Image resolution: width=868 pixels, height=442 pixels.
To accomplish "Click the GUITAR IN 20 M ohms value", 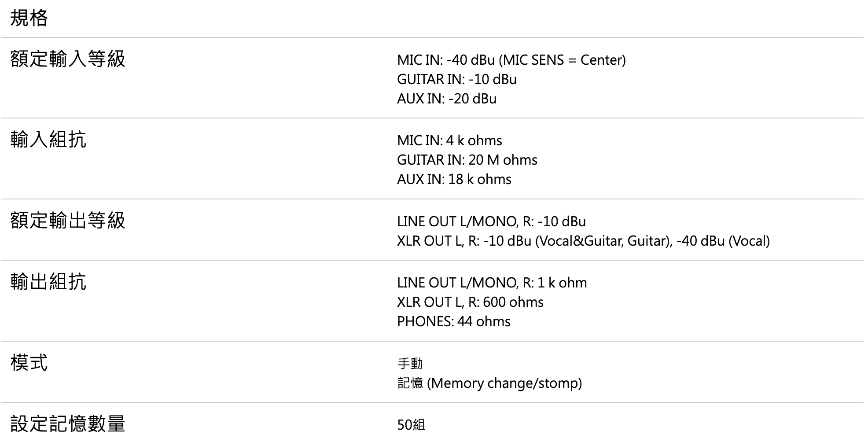I will [467, 160].
